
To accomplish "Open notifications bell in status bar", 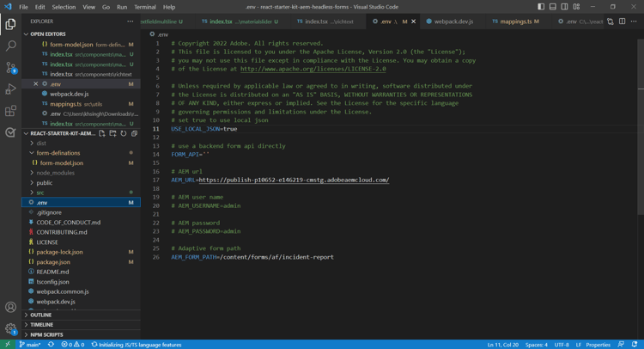I will pos(635,345).
